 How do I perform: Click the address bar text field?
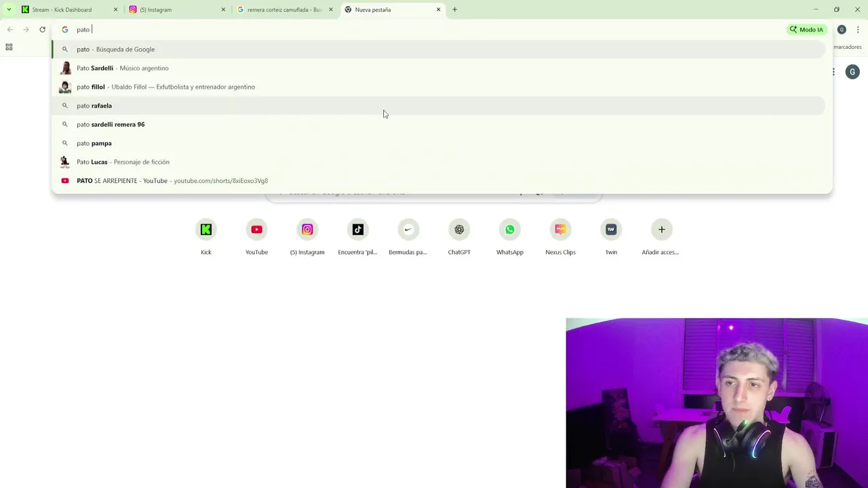(x=427, y=29)
